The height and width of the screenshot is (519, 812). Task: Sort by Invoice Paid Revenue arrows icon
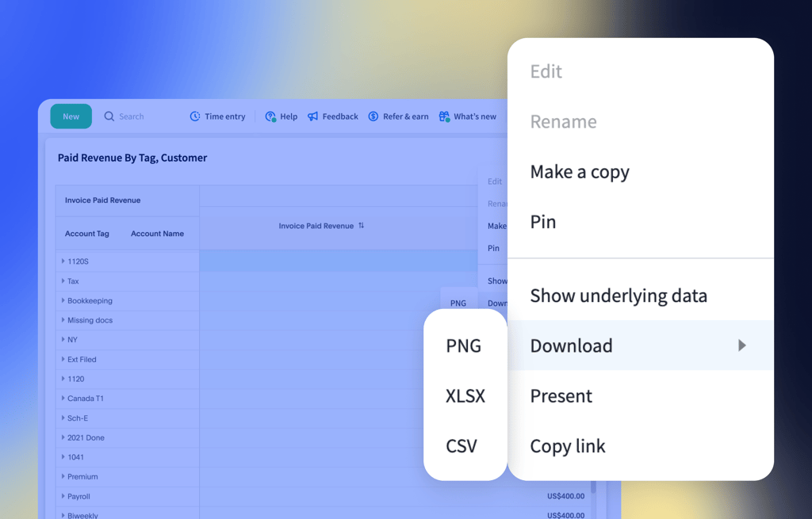pyautogui.click(x=362, y=226)
